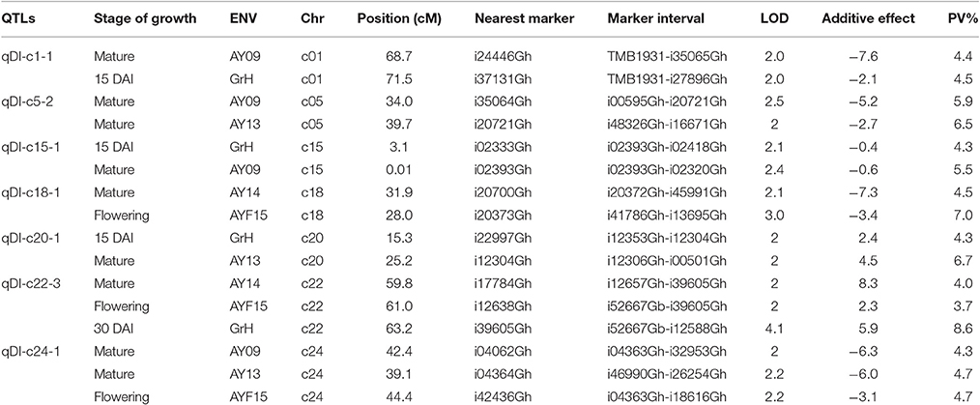Screen dimensions: 980x405
Task: Click the QTLs column header
Action: (x=20, y=19)
